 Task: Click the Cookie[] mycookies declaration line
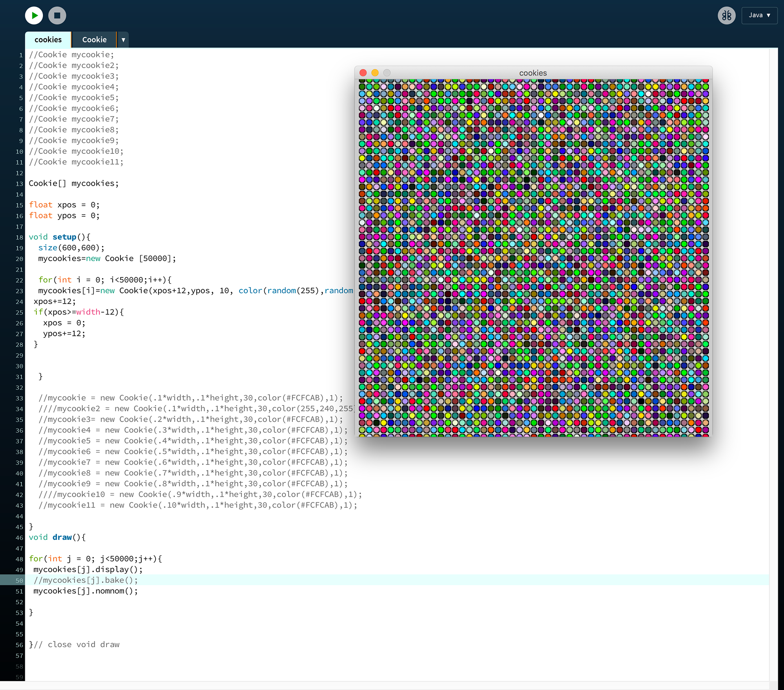coord(73,183)
